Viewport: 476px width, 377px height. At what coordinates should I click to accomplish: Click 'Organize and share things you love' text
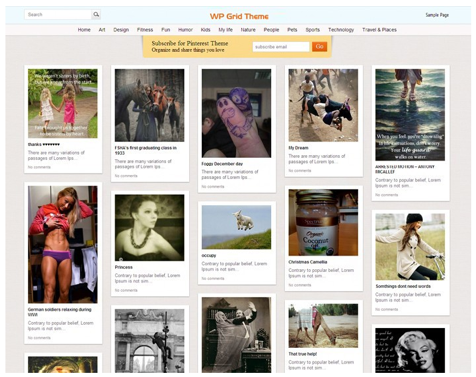188,50
